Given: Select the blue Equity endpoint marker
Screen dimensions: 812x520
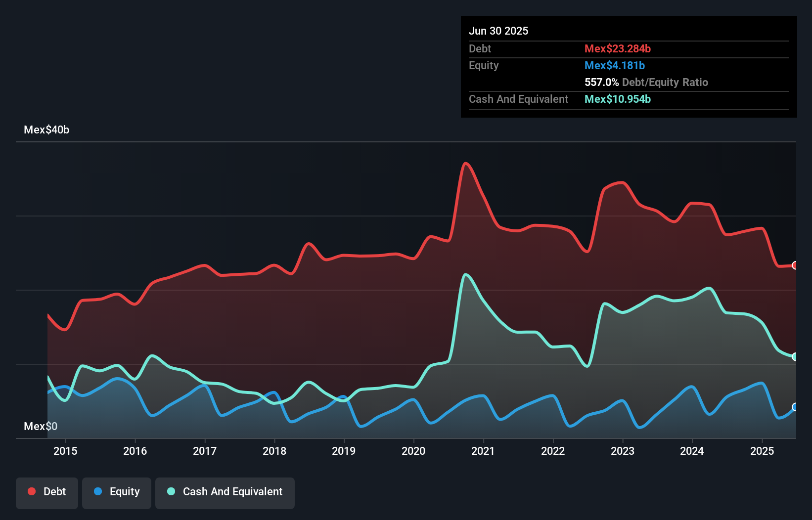Looking at the screenshot, I should click(x=795, y=407).
